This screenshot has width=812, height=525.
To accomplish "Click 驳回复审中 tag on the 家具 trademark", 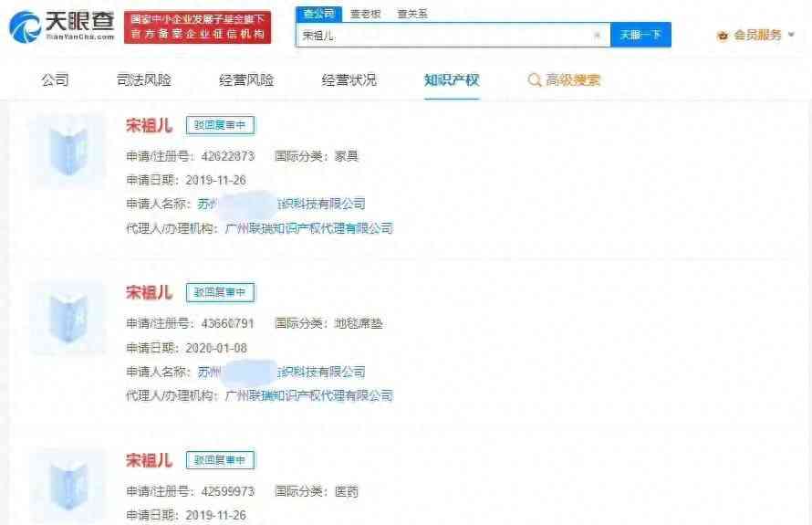I will (220, 125).
